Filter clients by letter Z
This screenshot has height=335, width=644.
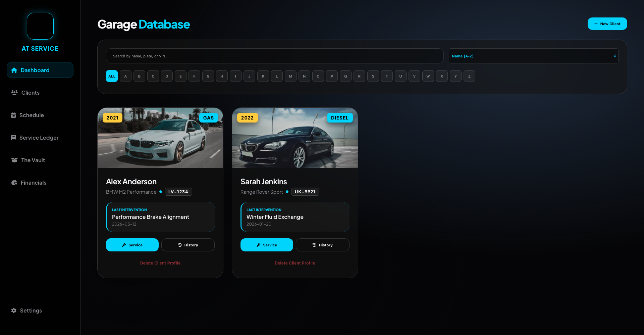(469, 76)
